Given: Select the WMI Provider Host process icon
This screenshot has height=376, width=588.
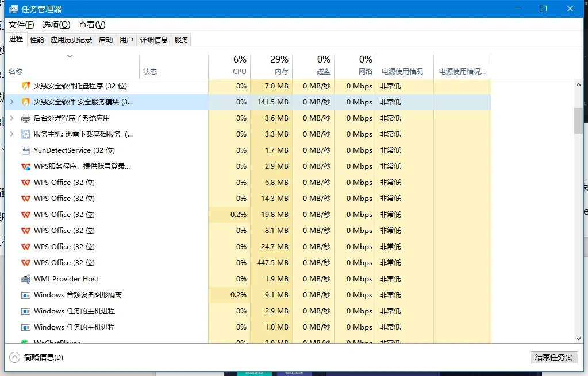Looking at the screenshot, I should 26,278.
